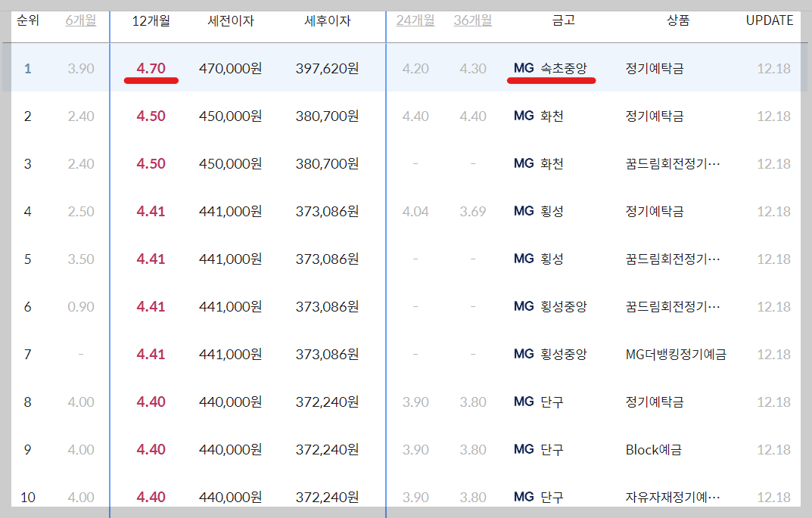Open the MG 단구 bank at rank 8
This screenshot has height=518, width=812.
pyautogui.click(x=539, y=402)
